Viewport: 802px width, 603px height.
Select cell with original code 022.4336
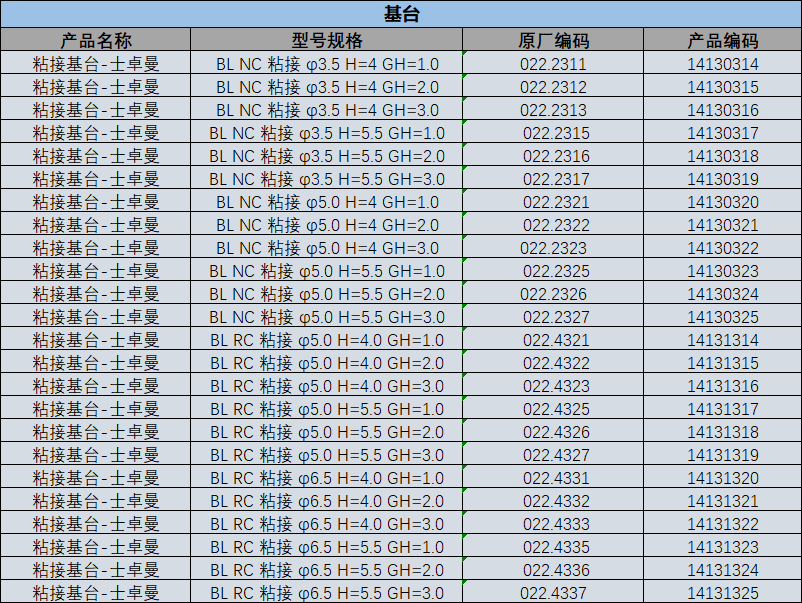(x=553, y=569)
